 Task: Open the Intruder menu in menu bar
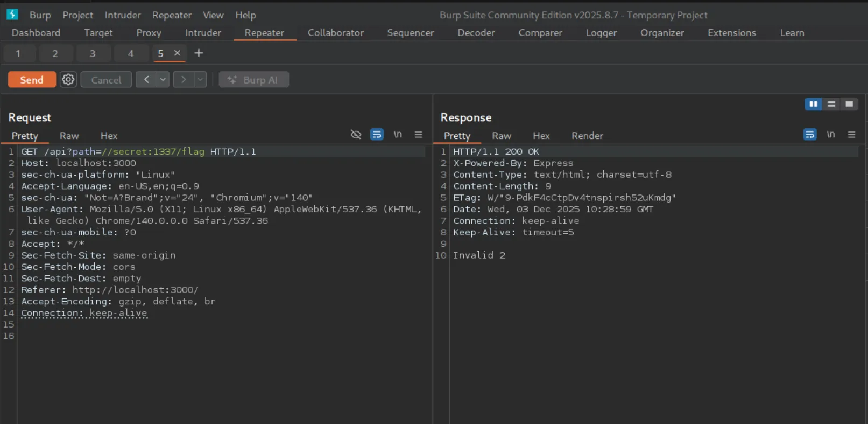click(x=122, y=15)
